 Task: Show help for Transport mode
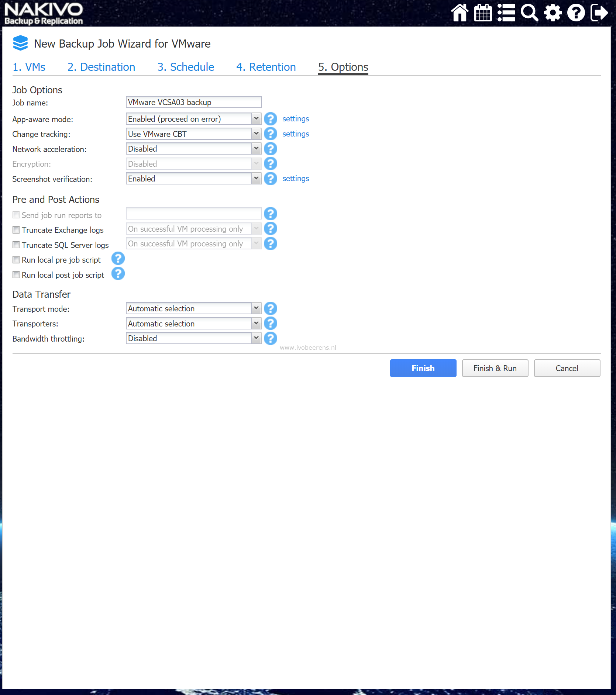271,308
